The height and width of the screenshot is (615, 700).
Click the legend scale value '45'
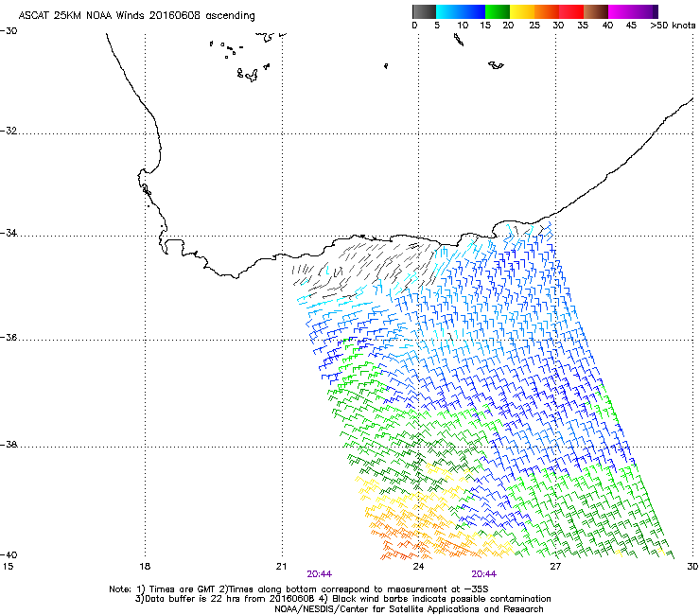[x=631, y=26]
